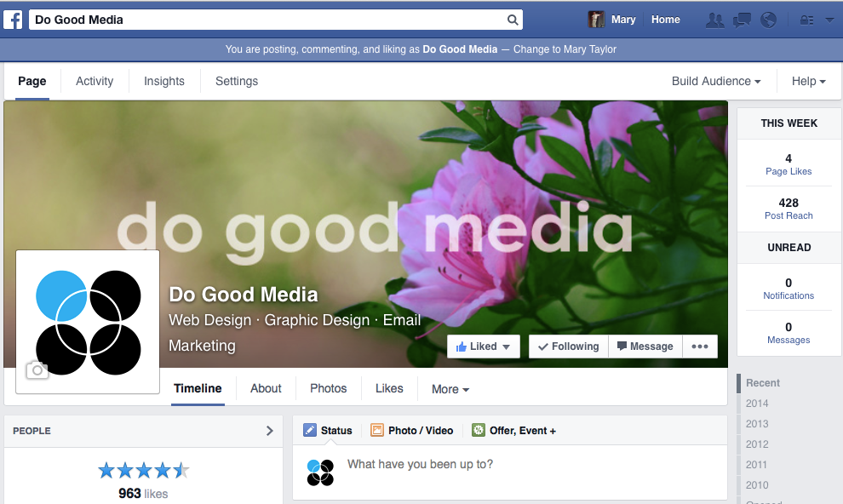Jump to 2014 in timeline navigator
843x504 pixels.
click(757, 404)
